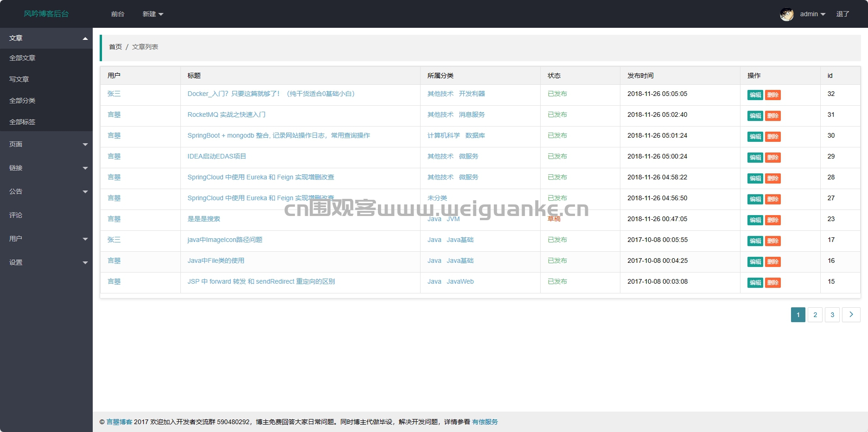868x432 pixels.
Task: Edit the draft article id 23
Action: [x=755, y=220]
